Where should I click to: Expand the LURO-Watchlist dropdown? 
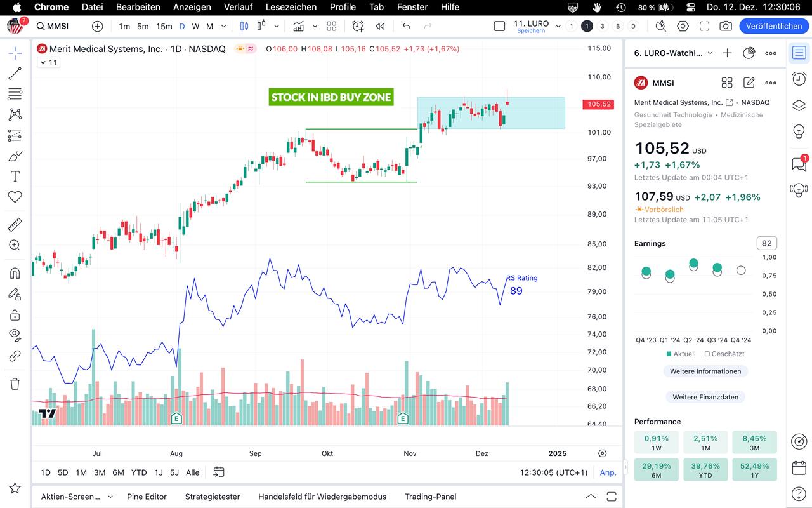pos(710,53)
